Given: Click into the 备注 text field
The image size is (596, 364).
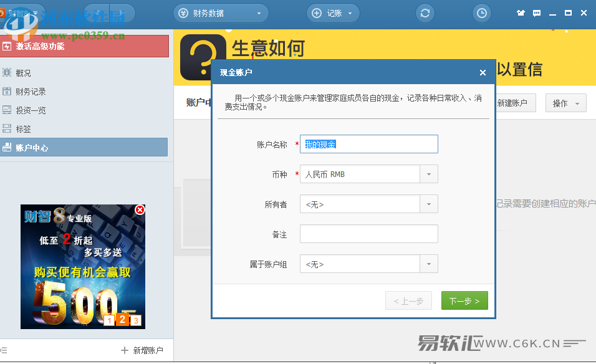Looking at the screenshot, I should 368,234.
